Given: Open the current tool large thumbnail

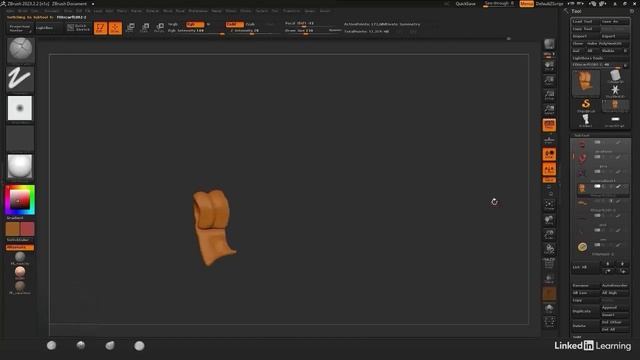Looking at the screenshot, I should tap(586, 83).
